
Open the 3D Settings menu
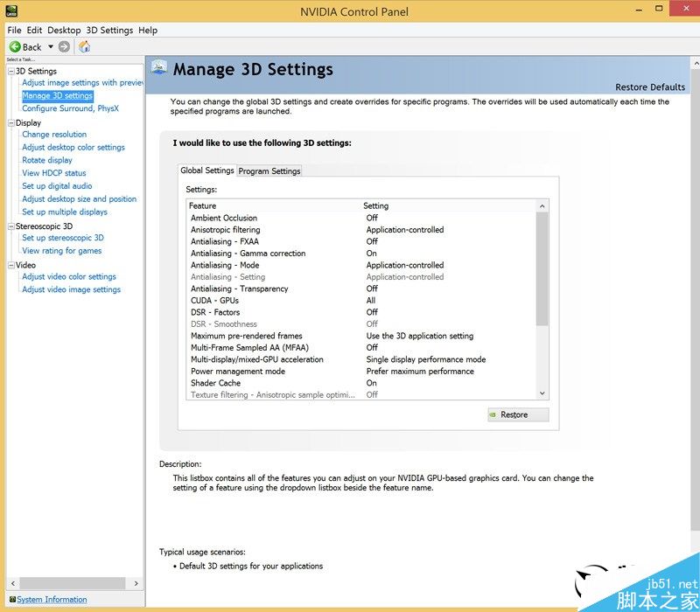point(109,31)
